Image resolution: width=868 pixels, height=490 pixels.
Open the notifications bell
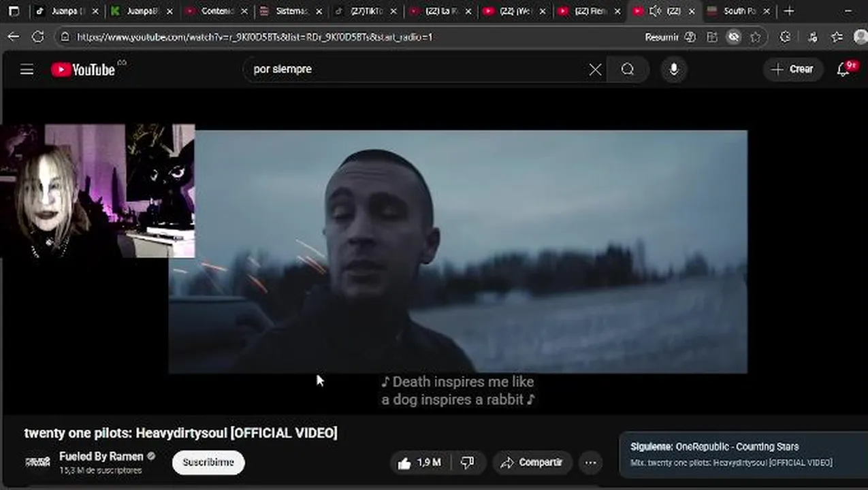point(844,69)
